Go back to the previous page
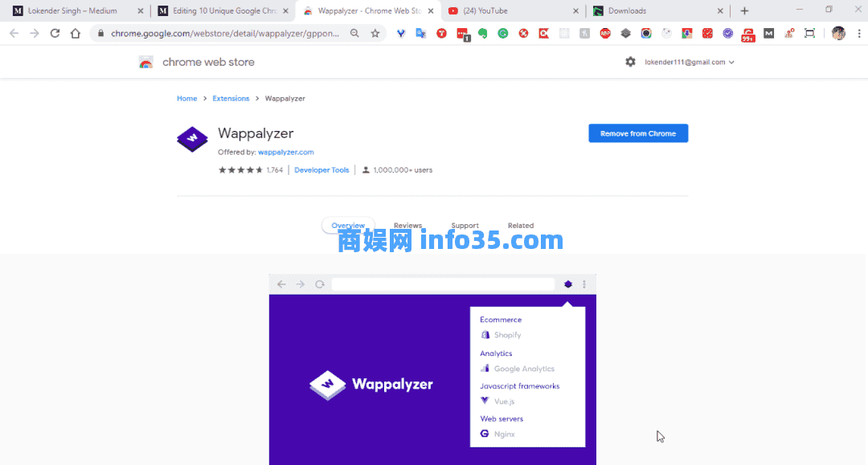This screenshot has height=465, width=868. pyautogui.click(x=14, y=33)
